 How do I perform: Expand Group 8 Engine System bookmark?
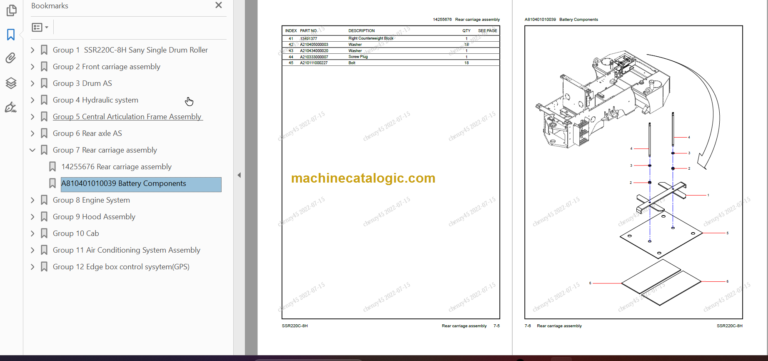click(x=32, y=200)
